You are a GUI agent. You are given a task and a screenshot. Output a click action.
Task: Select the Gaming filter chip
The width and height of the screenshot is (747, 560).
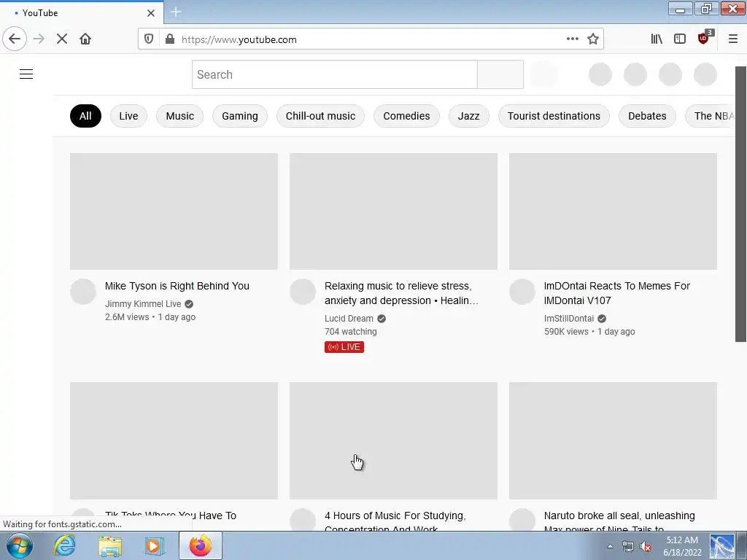click(239, 116)
